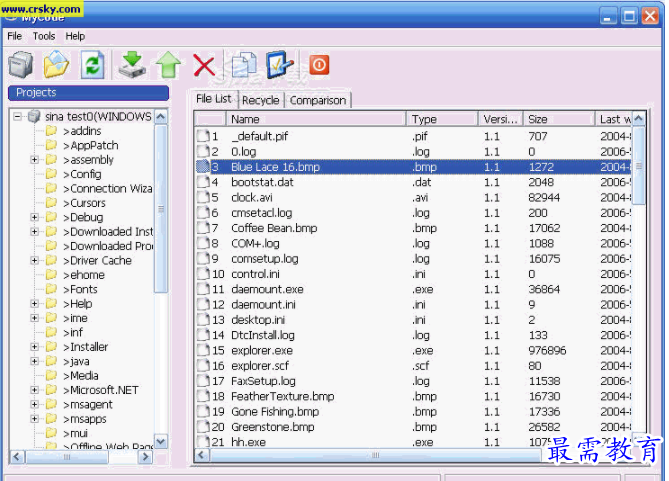Click the open yellow folder toolbar icon
The width and height of the screenshot is (669, 481).
pyautogui.click(x=56, y=66)
